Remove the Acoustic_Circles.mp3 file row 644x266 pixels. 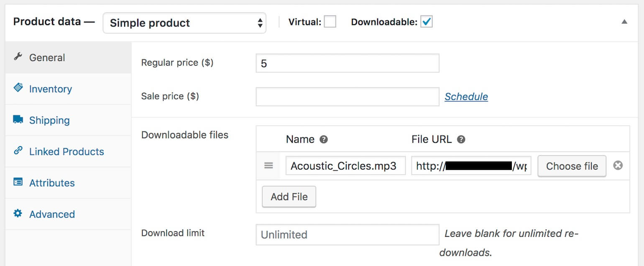618,165
